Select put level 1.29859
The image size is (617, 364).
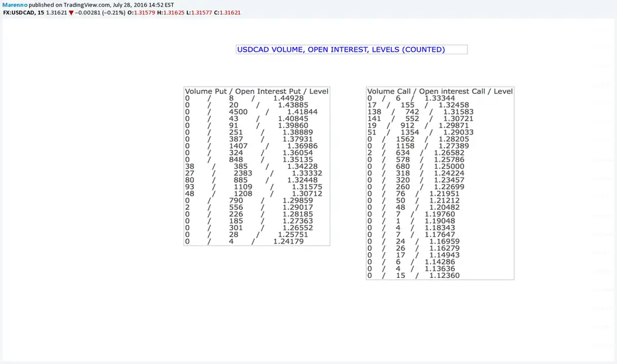point(298,201)
